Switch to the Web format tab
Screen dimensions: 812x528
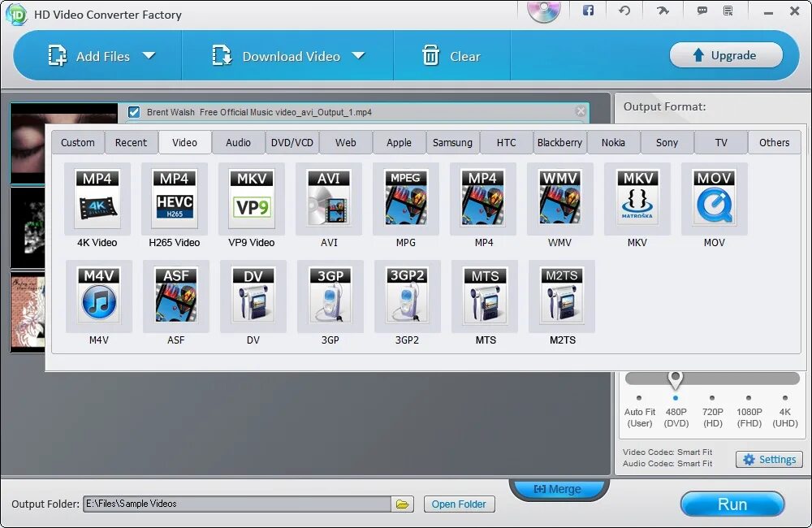(345, 142)
